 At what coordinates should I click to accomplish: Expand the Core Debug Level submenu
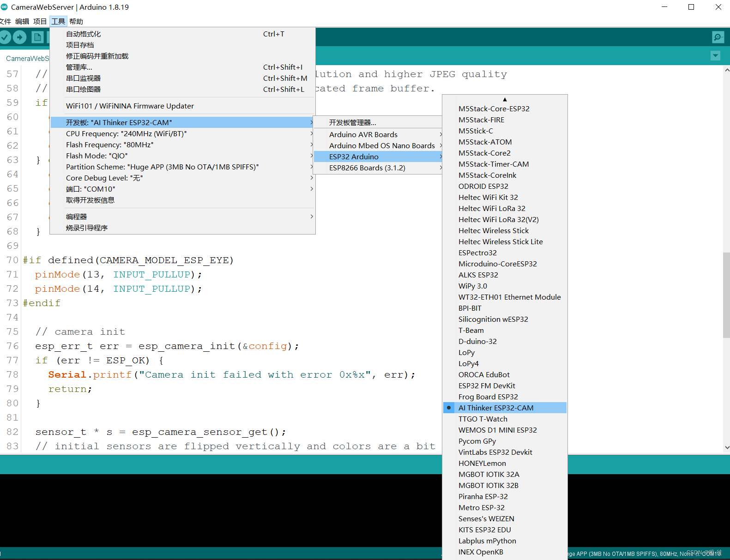tap(182, 178)
